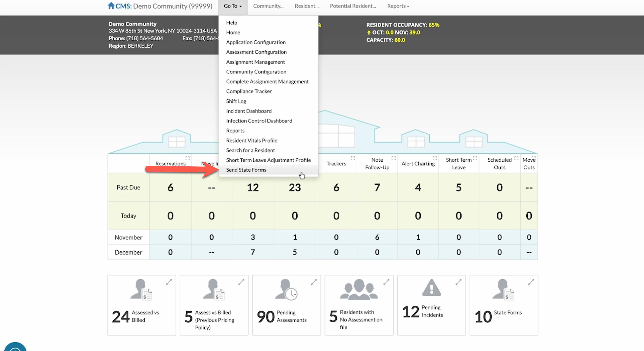Choose Incident Dashboard from the menu
This screenshot has width=644, height=351.
(248, 111)
